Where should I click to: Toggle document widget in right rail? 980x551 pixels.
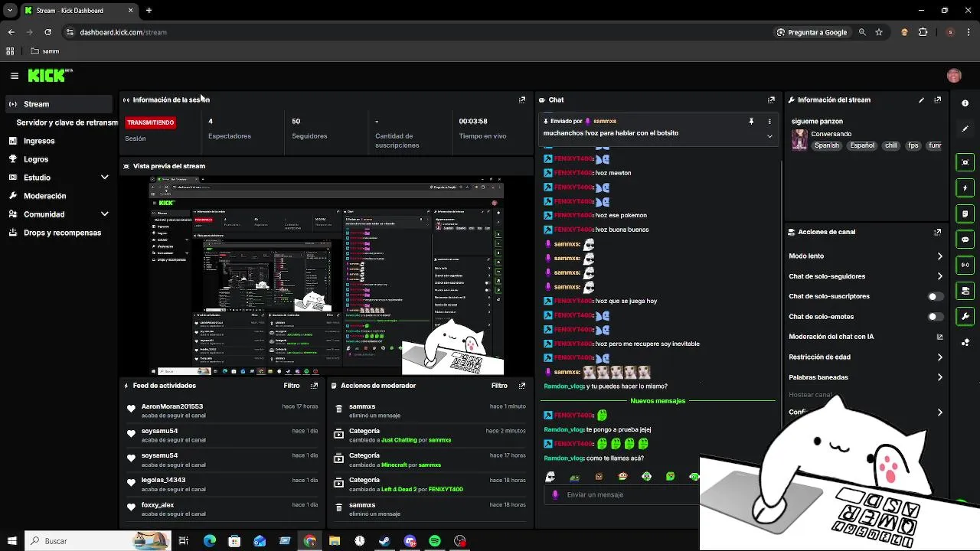coord(965,214)
